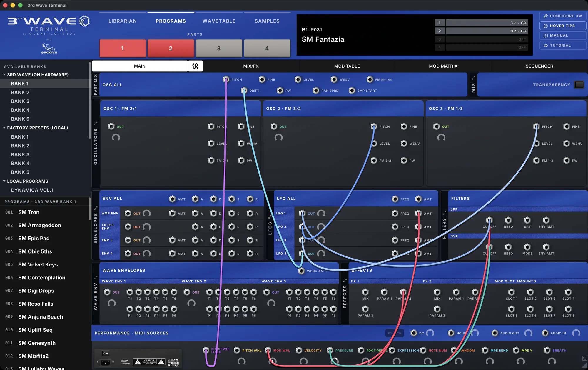The width and height of the screenshot is (588, 370).
Task: Click the FM N+1>N jack
Action: coord(370,79)
